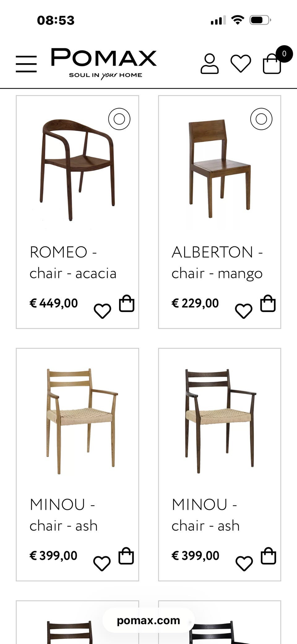This screenshot has height=644, width=297.
Task: Select the ROMEO chair compare circle
Action: click(119, 119)
